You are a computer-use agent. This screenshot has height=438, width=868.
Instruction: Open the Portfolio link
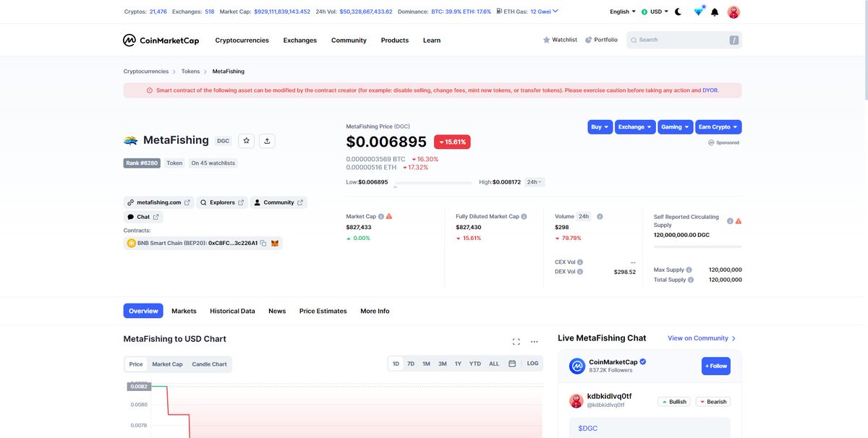601,40
